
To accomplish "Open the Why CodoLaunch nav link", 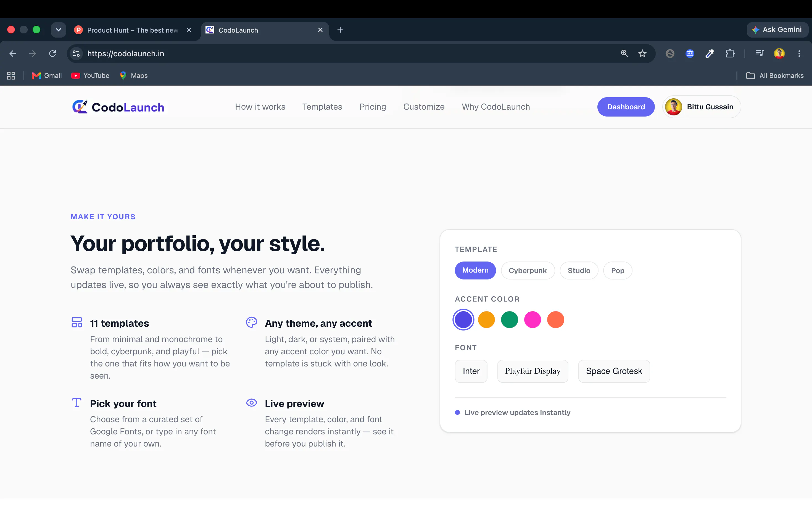I will point(496,107).
